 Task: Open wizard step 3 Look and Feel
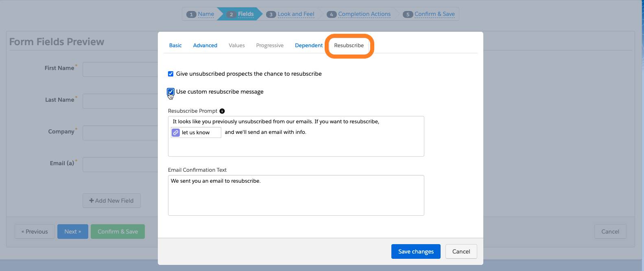[290, 14]
